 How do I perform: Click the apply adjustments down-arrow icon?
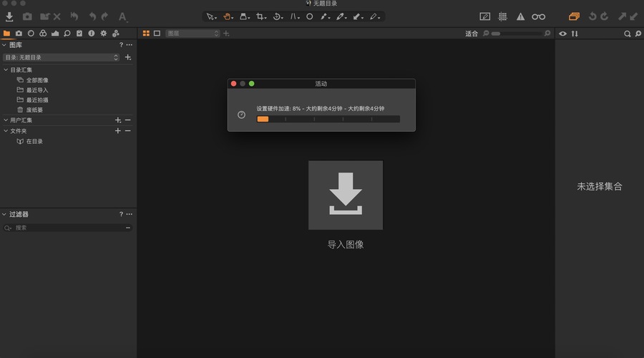coord(634,16)
